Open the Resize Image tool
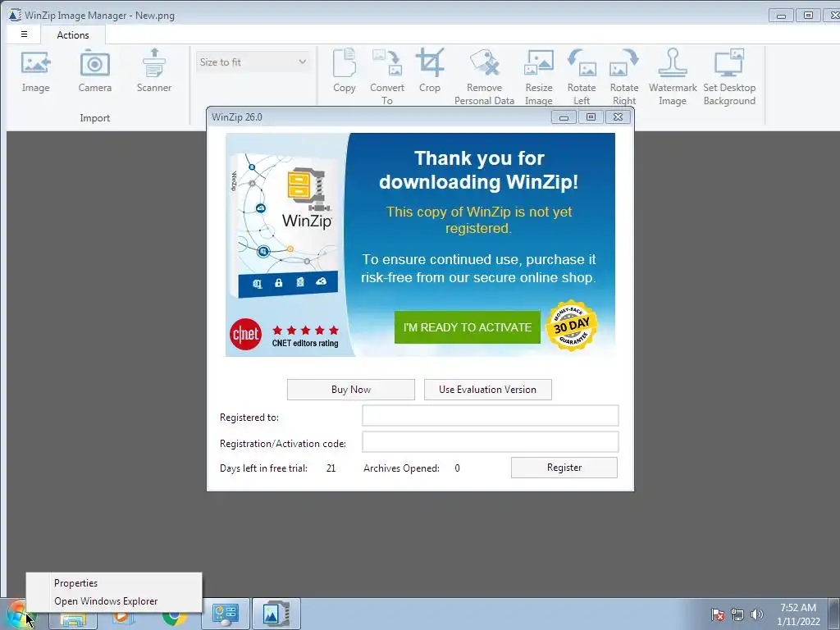The width and height of the screenshot is (840, 630). point(538,76)
